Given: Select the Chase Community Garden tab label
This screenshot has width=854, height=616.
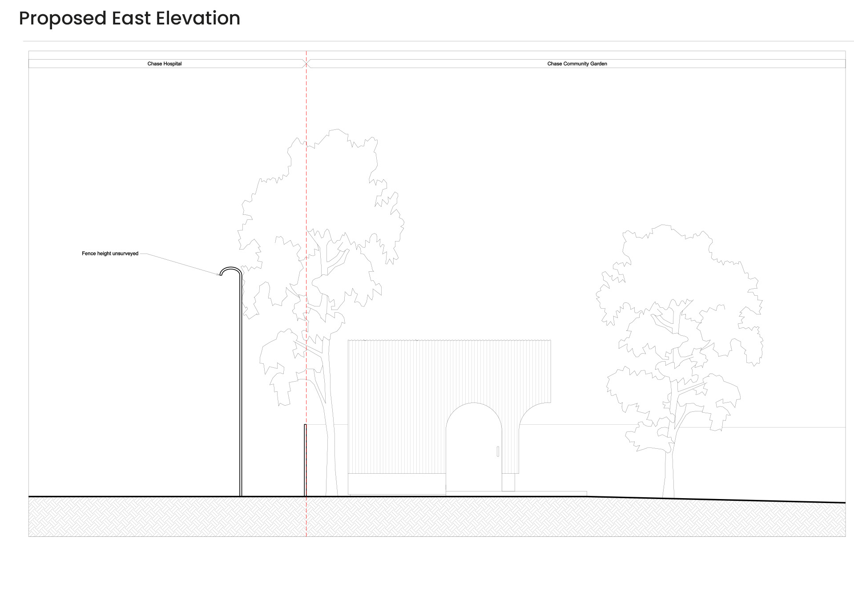Looking at the screenshot, I should [x=577, y=64].
